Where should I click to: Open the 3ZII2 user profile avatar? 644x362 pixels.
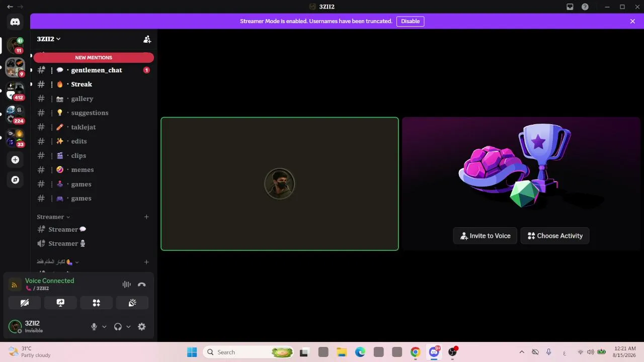tap(15, 326)
